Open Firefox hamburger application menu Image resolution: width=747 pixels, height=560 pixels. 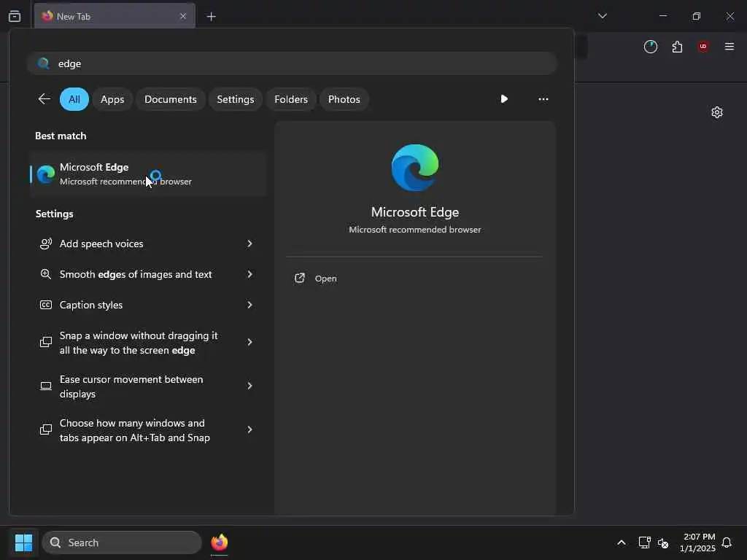click(729, 47)
